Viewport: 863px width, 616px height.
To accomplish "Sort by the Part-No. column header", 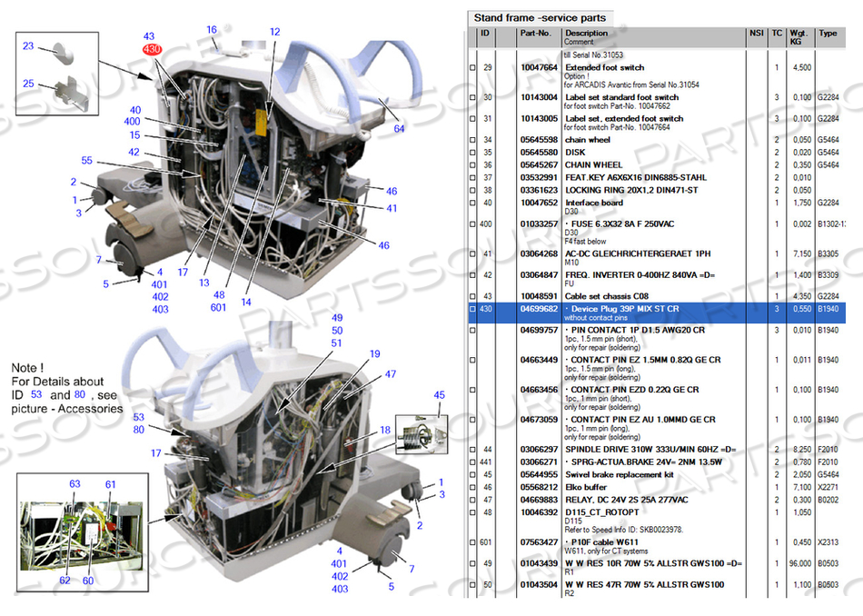I will coord(536,34).
